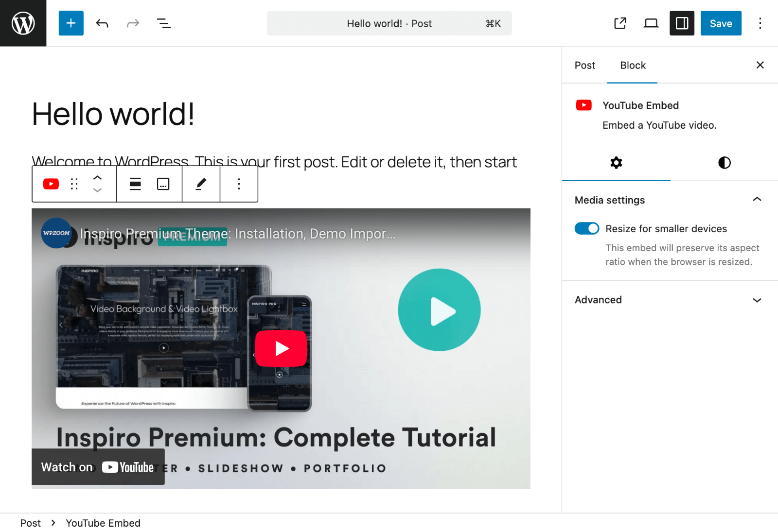Open the device preview laptop icon
This screenshot has width=778, height=532.
point(651,23)
